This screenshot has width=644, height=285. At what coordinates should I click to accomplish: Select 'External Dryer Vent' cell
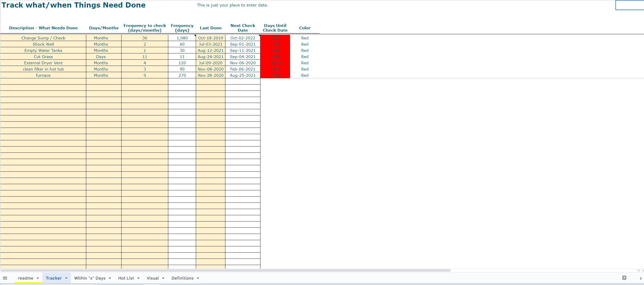[43, 63]
